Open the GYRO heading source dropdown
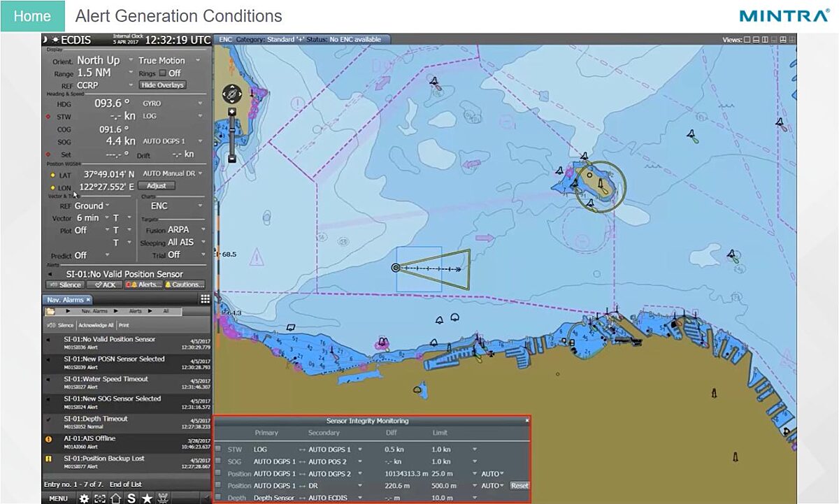 [x=200, y=103]
